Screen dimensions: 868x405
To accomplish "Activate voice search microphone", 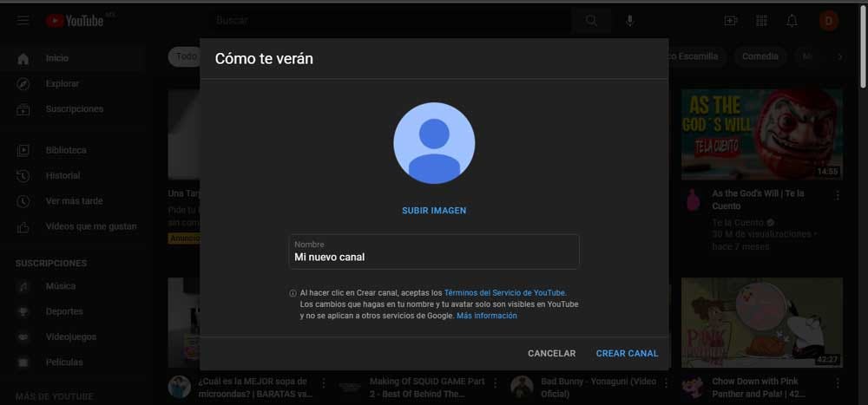I will coord(630,20).
